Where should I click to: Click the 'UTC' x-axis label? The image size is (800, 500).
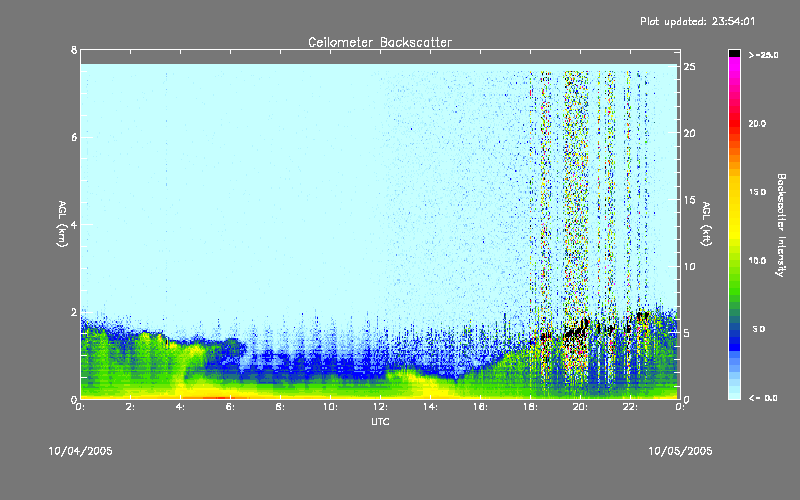tap(380, 421)
